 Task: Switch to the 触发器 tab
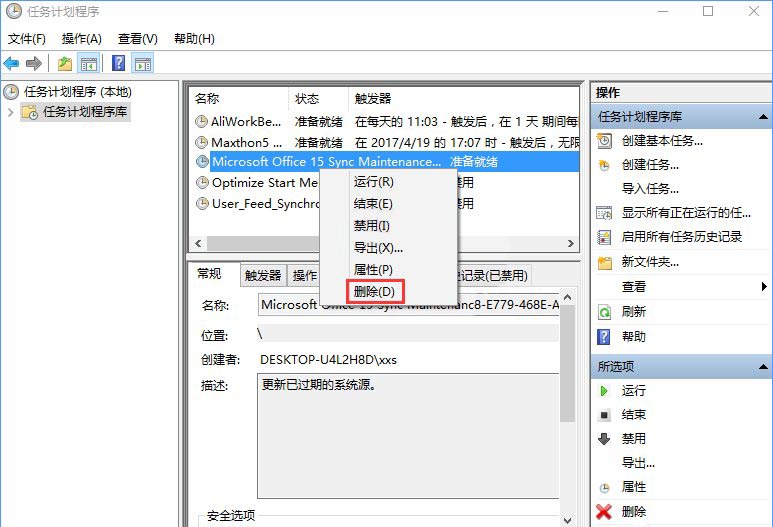tap(263, 276)
